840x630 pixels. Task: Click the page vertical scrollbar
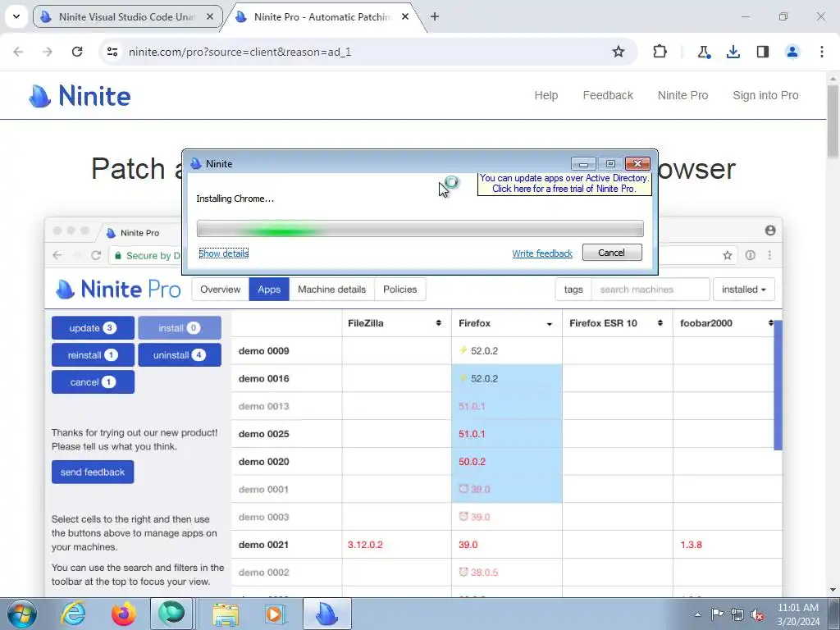coord(833,122)
